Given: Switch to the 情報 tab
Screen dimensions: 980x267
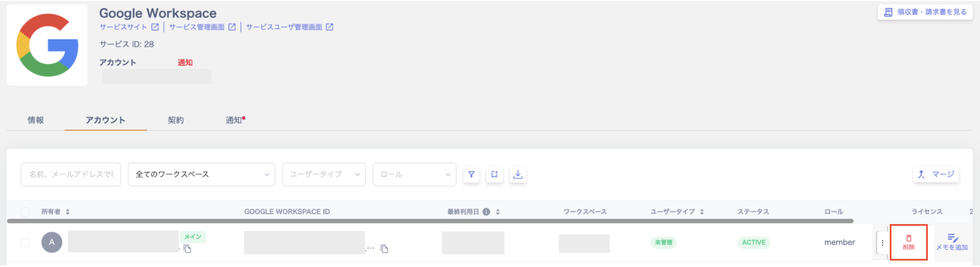Looking at the screenshot, I should 36,120.
